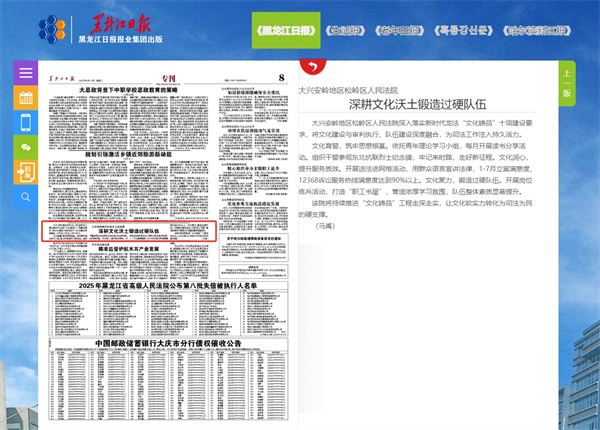
Task: Click the red circular back arrow icon
Action: tap(313, 67)
